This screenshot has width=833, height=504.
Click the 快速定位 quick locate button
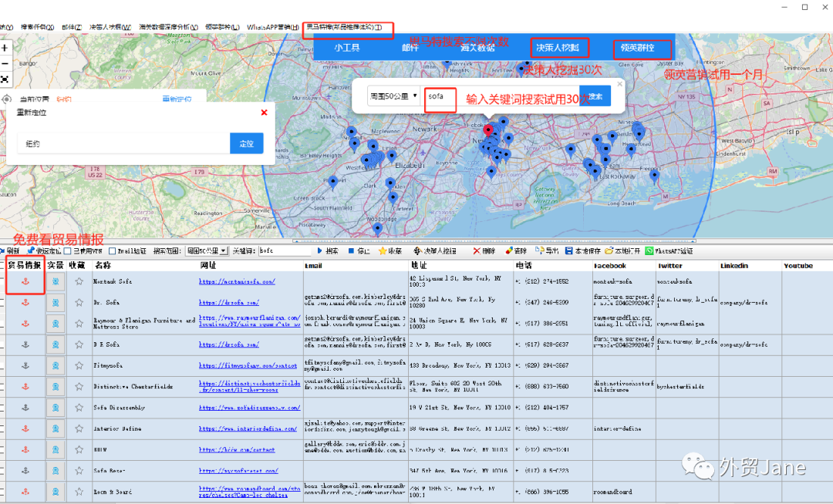44,251
